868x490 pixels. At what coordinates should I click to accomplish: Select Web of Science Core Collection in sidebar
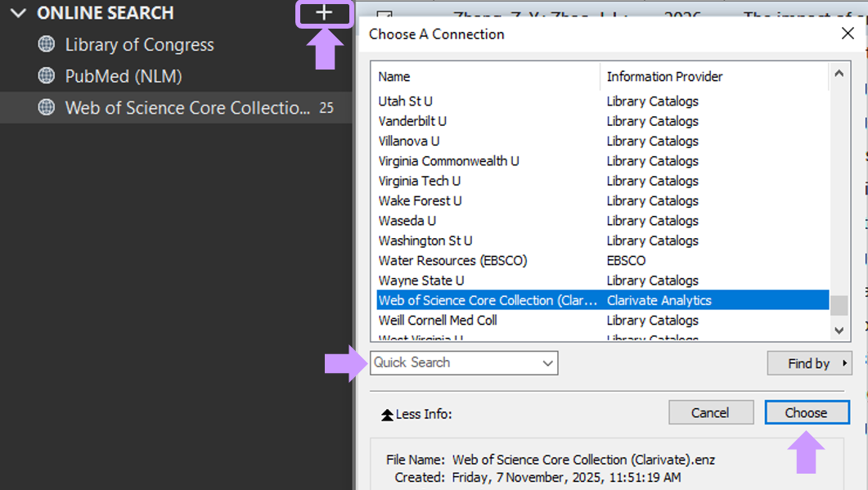176,107
